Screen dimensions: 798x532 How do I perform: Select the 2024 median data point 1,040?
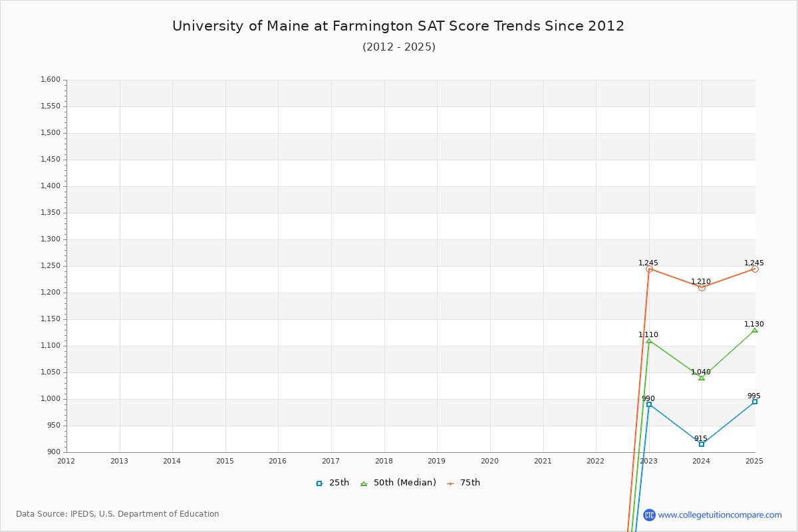(702, 378)
